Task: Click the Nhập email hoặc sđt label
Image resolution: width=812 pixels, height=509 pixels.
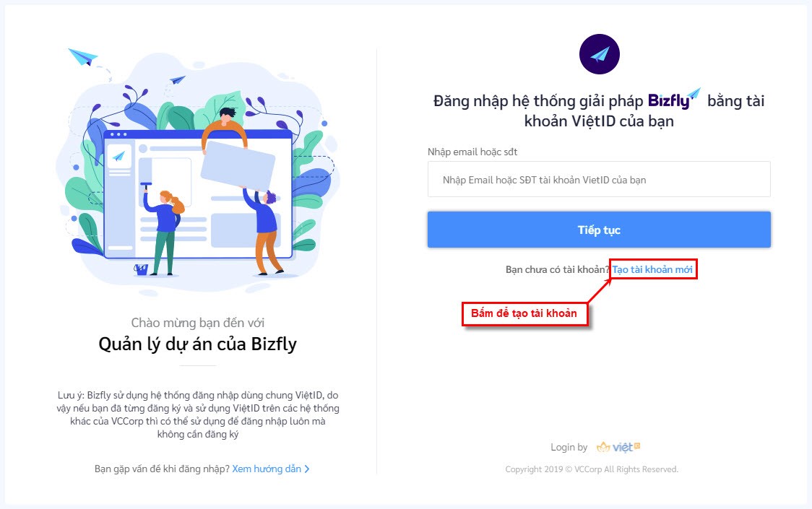Action: tap(472, 152)
